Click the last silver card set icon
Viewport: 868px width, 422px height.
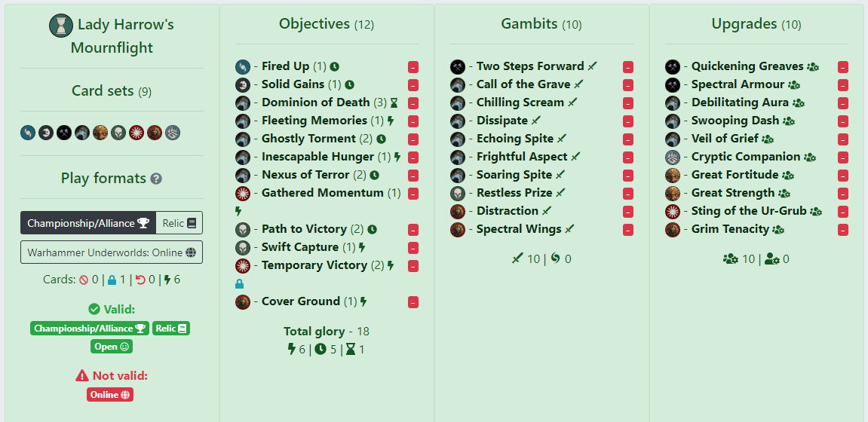pos(173,133)
